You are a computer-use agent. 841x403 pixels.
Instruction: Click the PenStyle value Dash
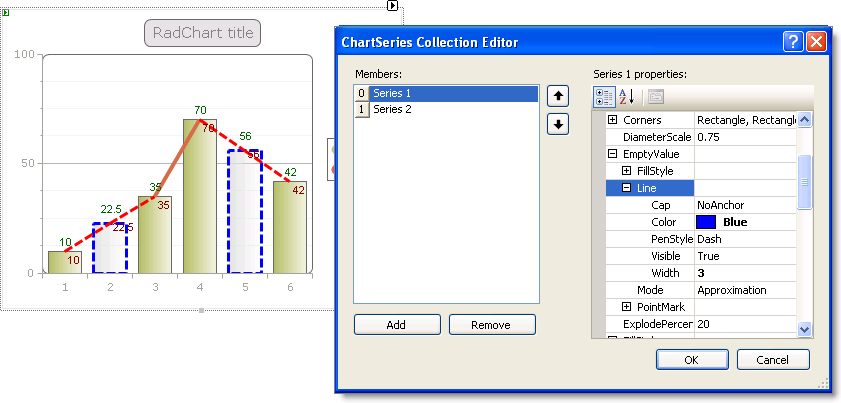745,239
